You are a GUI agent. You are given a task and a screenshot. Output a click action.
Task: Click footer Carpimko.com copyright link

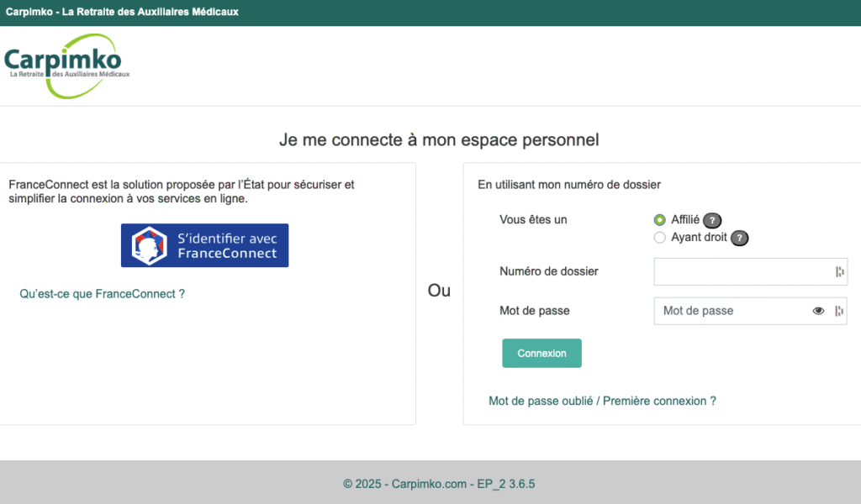pyautogui.click(x=439, y=484)
